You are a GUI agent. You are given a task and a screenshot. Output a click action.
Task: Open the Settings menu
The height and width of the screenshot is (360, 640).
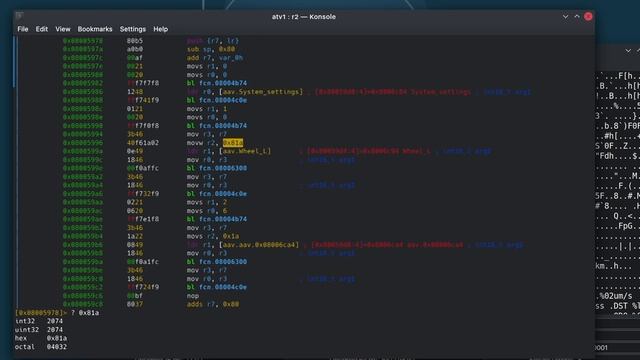point(133,29)
